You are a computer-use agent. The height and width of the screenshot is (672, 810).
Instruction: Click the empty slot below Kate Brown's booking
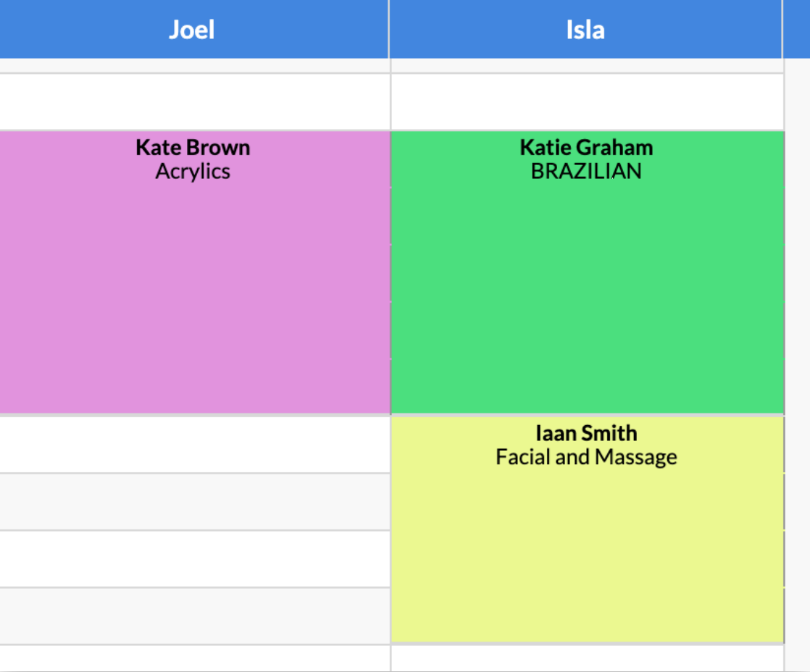coord(192,445)
